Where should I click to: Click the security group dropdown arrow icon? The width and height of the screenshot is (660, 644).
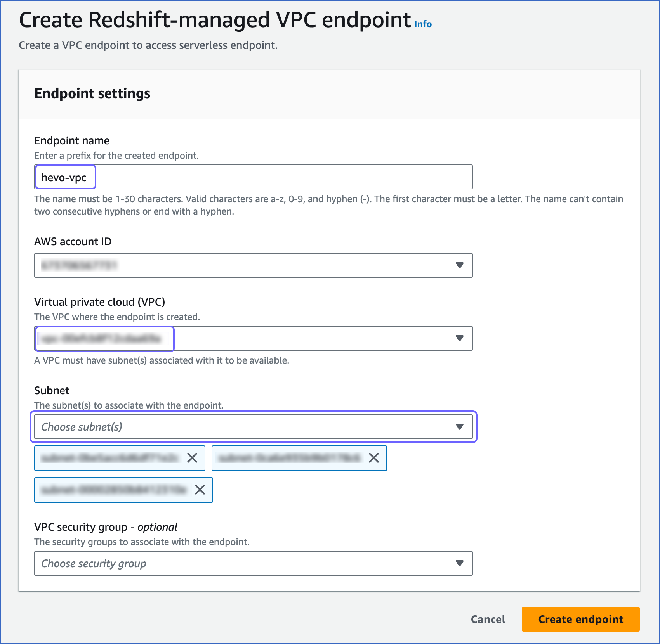[460, 563]
